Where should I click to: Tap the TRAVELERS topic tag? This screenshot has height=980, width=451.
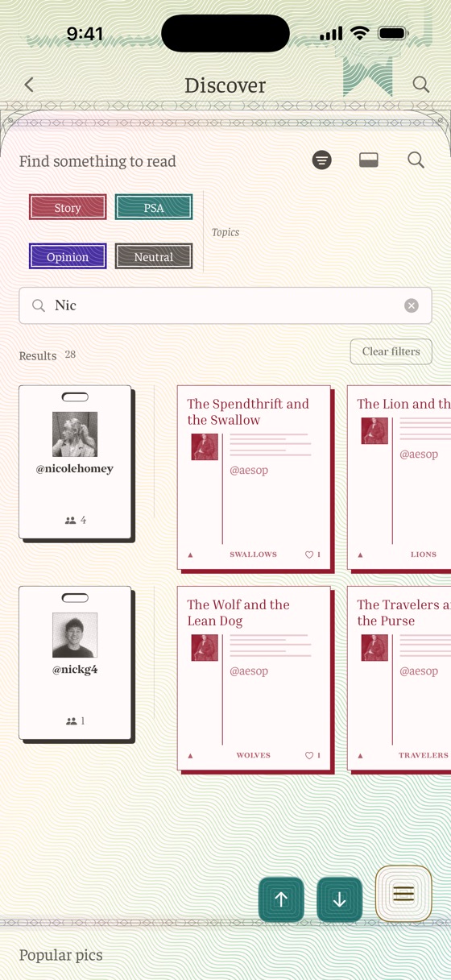coord(424,755)
